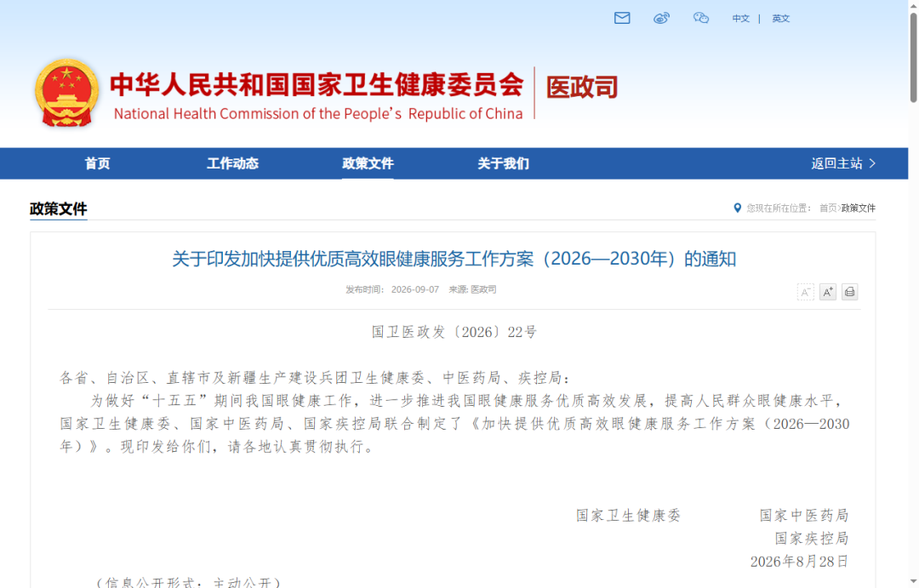Open 关于我们 navigation item
Image resolution: width=919 pixels, height=588 pixels.
(503, 163)
